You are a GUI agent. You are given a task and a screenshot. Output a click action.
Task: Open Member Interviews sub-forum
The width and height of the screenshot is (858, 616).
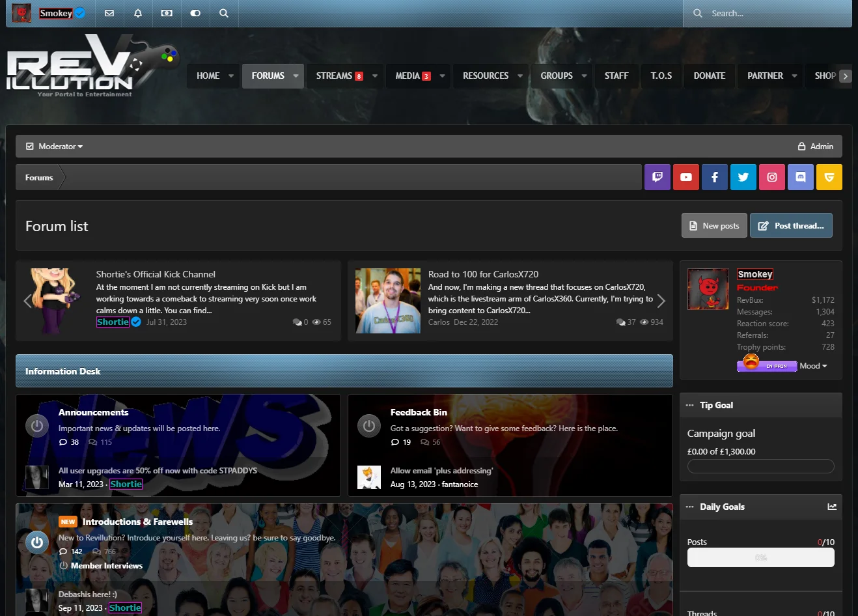pyautogui.click(x=106, y=565)
